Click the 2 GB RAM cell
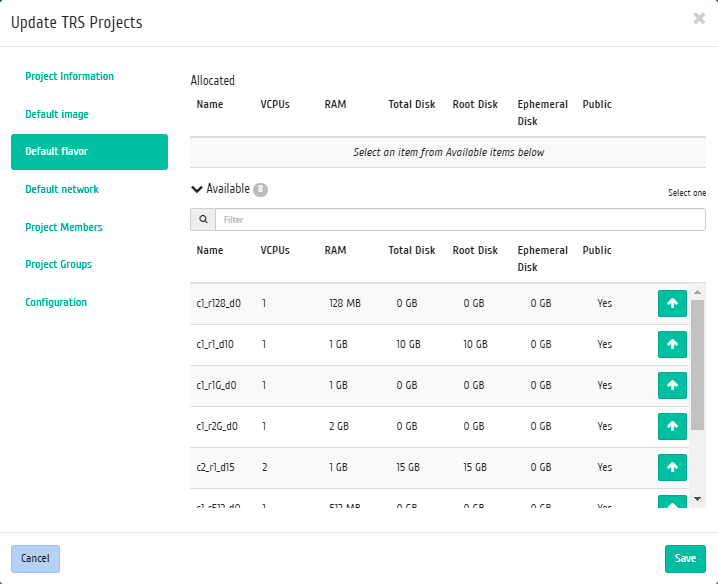The width and height of the screenshot is (718, 584). click(339, 426)
